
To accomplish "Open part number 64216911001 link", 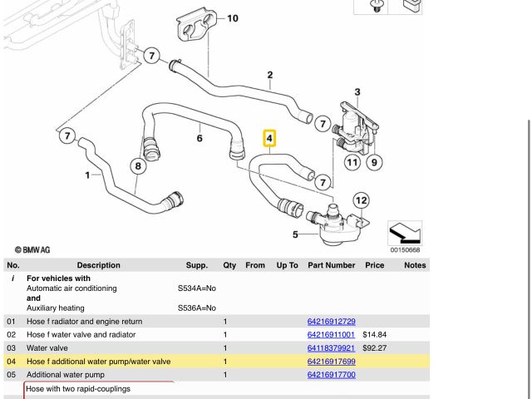I will coord(331,335).
